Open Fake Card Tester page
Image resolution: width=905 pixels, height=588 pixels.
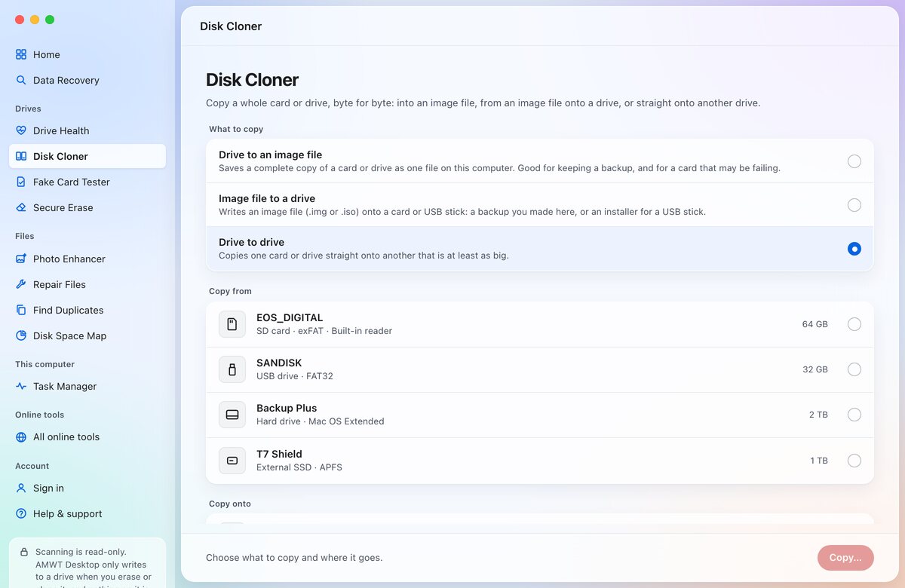pos(87,182)
